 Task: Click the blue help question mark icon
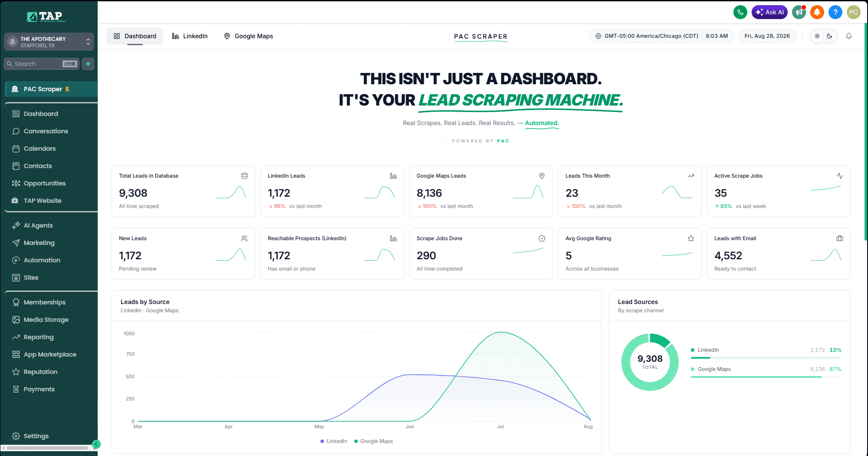pyautogui.click(x=835, y=12)
